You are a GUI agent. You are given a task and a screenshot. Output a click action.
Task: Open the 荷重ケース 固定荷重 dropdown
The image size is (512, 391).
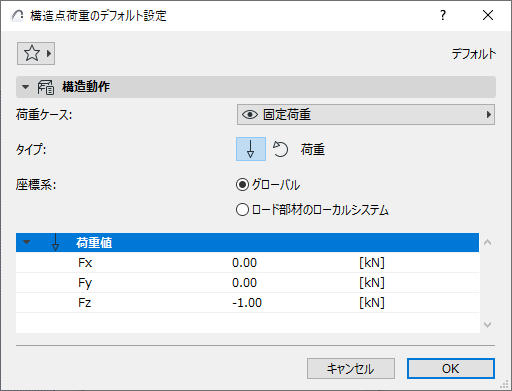pos(366,115)
